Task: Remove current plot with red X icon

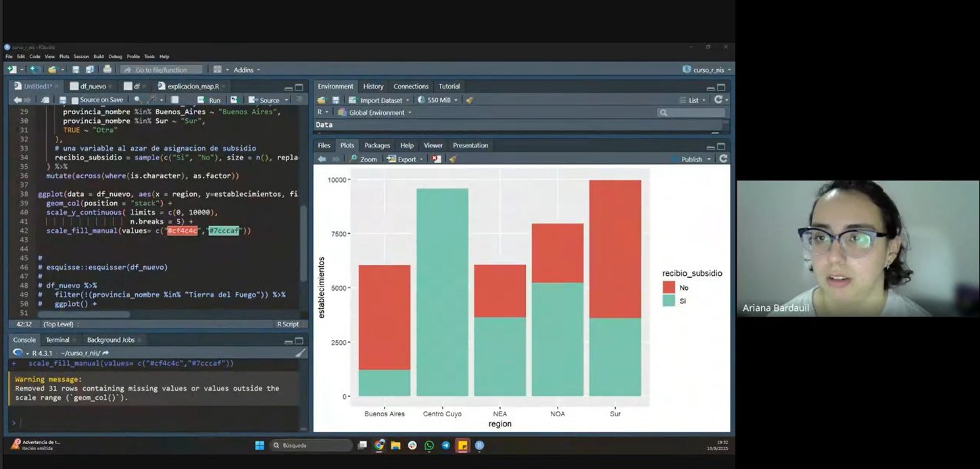Action: (x=437, y=159)
